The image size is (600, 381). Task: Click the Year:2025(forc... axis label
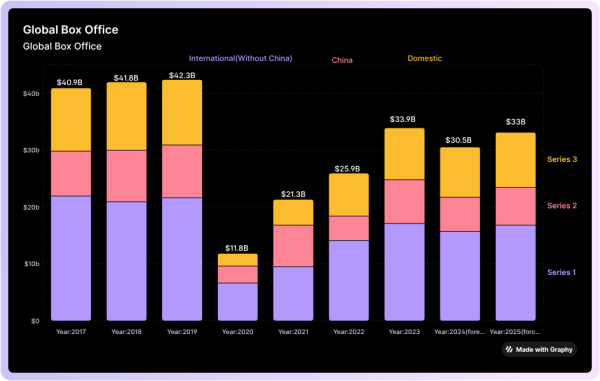pyautogui.click(x=515, y=332)
